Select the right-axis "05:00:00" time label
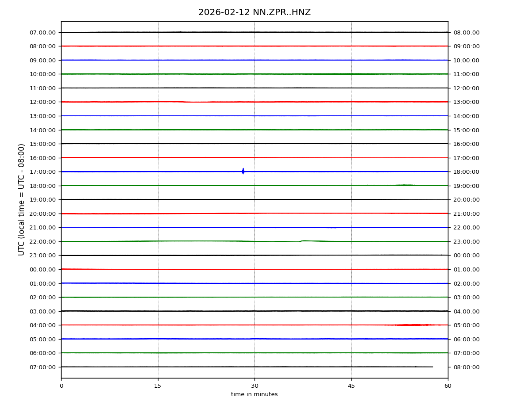Viewport: 509px width, 420px height. 466,325
